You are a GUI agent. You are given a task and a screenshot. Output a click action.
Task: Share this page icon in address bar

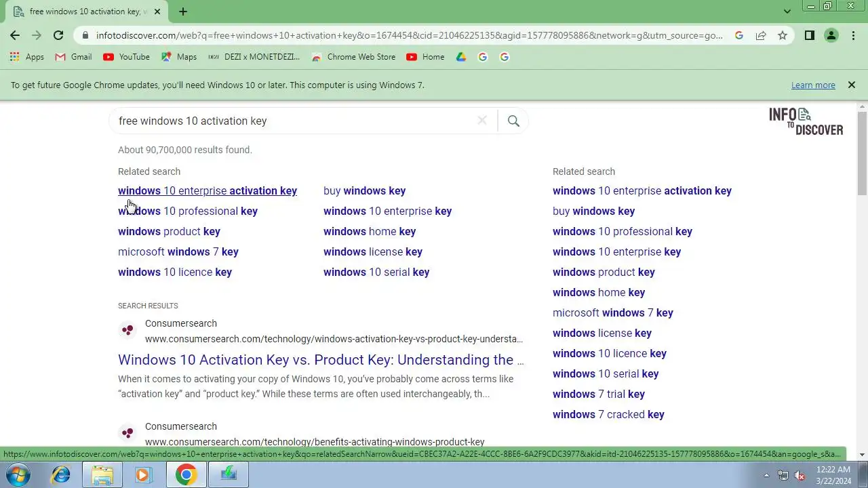point(761,35)
